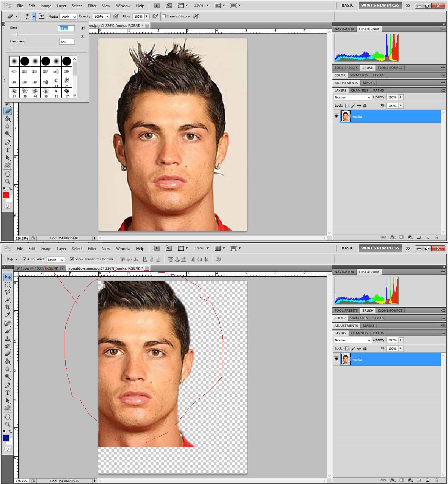Select the Healing Brush tool in lower window

point(8,324)
